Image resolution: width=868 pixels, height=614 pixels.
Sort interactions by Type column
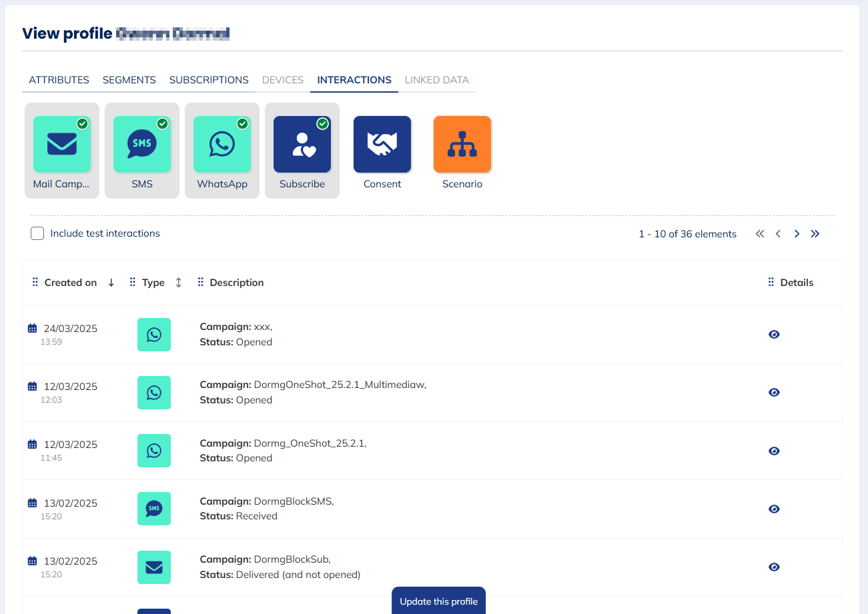point(178,283)
